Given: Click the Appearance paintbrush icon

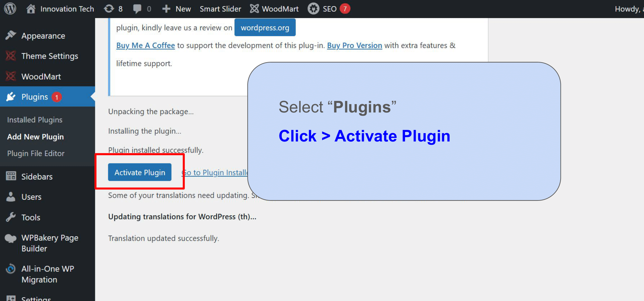Looking at the screenshot, I should pos(11,35).
